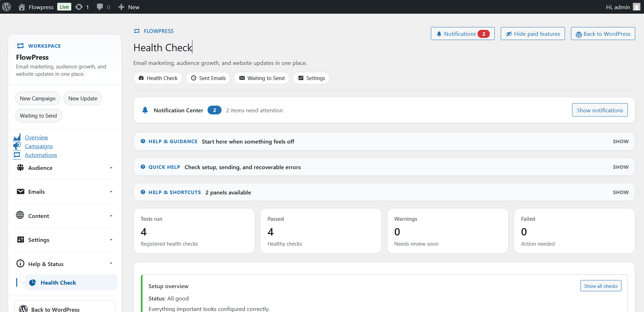The width and height of the screenshot is (644, 312).
Task: Open the WordPress logo menu
Action: click(x=7, y=7)
